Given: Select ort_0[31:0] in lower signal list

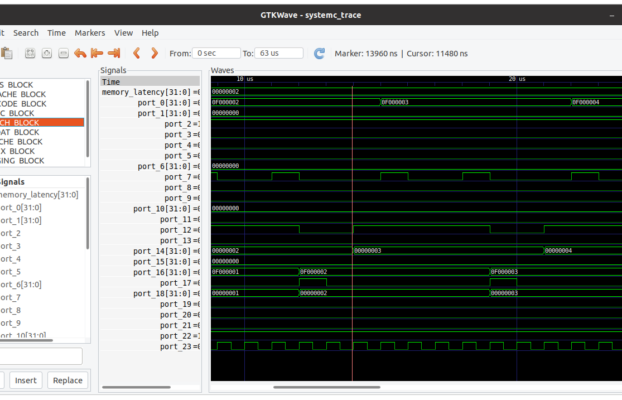Looking at the screenshot, I should 21,208.
